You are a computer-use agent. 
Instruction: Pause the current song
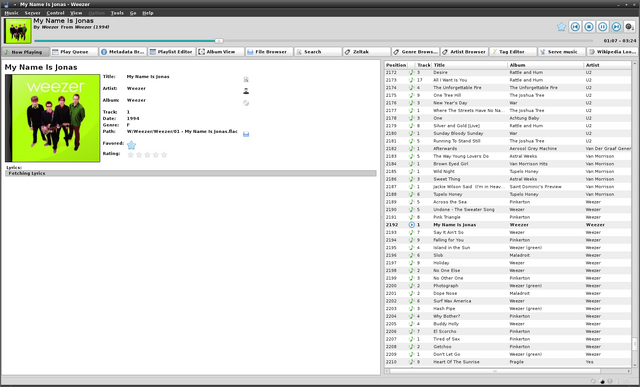click(602, 27)
